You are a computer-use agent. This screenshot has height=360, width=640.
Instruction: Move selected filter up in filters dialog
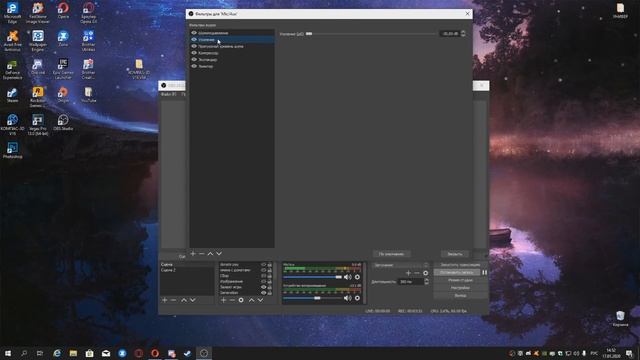coord(210,253)
